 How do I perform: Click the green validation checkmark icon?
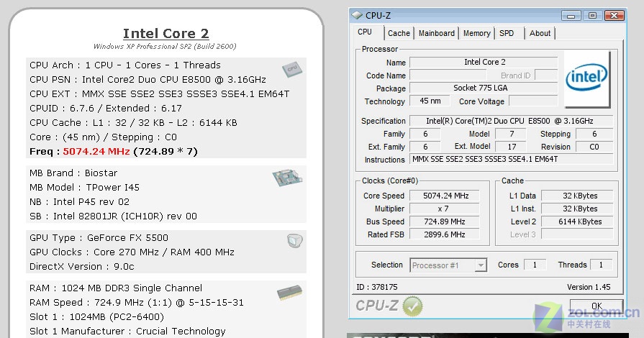(412, 306)
